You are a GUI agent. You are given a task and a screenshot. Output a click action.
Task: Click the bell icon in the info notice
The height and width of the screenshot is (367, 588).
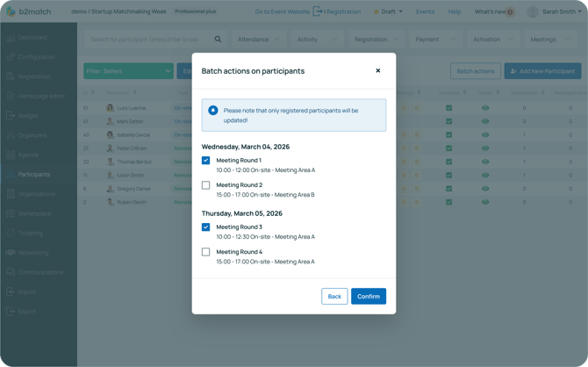pos(213,111)
